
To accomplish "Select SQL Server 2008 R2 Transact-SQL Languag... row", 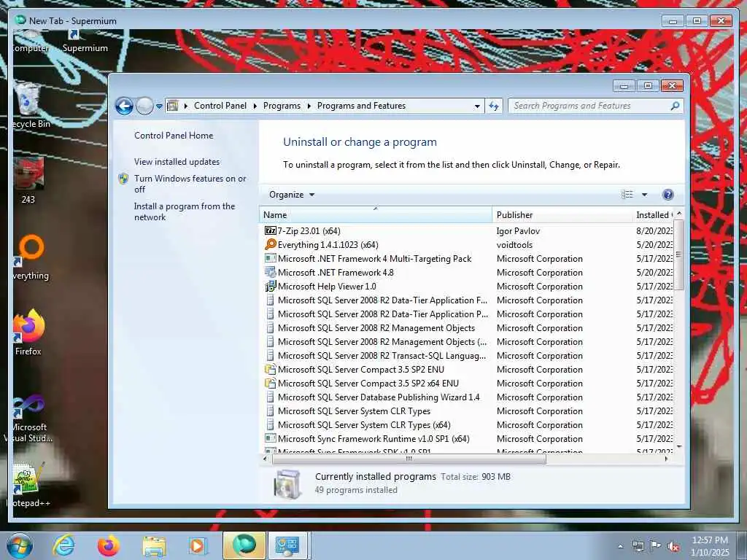I will click(x=467, y=356).
